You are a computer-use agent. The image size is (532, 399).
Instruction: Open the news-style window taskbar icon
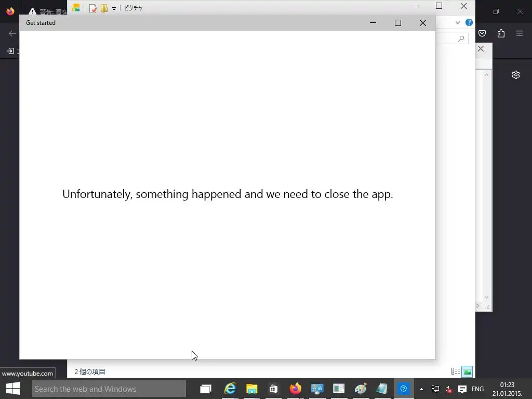click(339, 389)
